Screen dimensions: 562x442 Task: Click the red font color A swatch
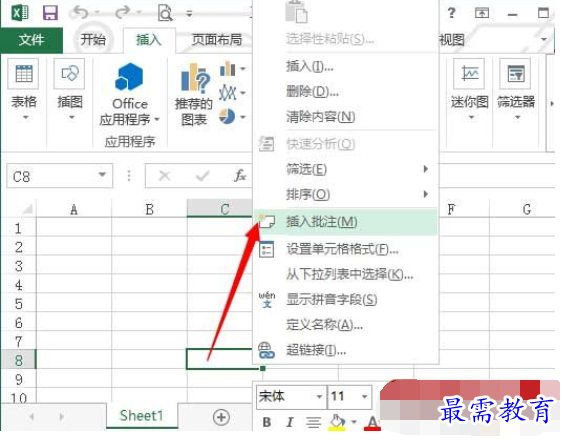372,423
